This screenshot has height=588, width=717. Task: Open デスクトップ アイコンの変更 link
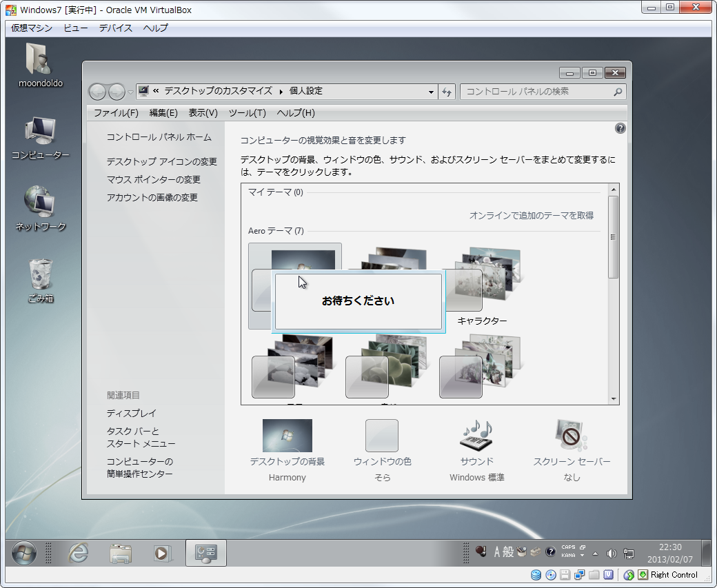[x=161, y=162]
